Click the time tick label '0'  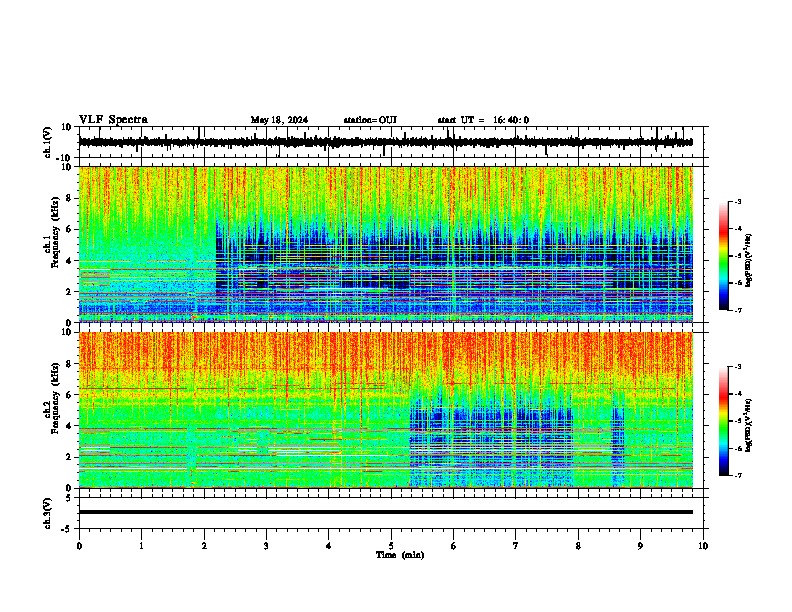coord(79,546)
